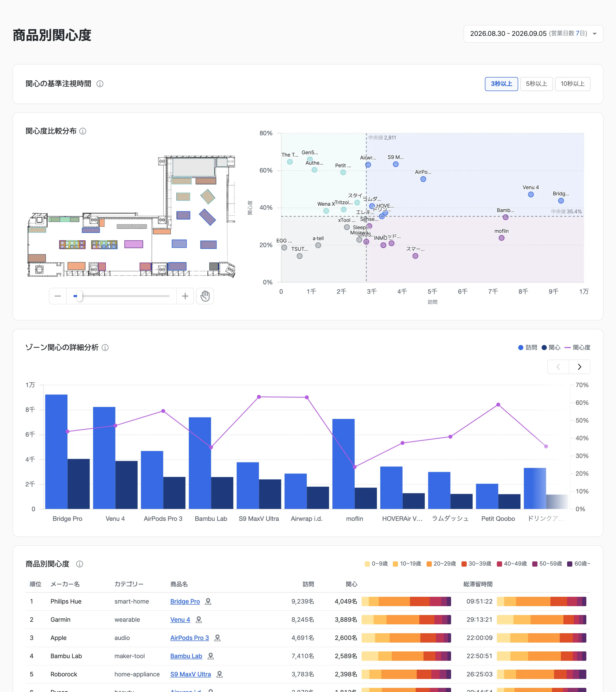This screenshot has height=692, width=616.
Task: Toggle 訪問 series in chart legend
Action: (528, 347)
